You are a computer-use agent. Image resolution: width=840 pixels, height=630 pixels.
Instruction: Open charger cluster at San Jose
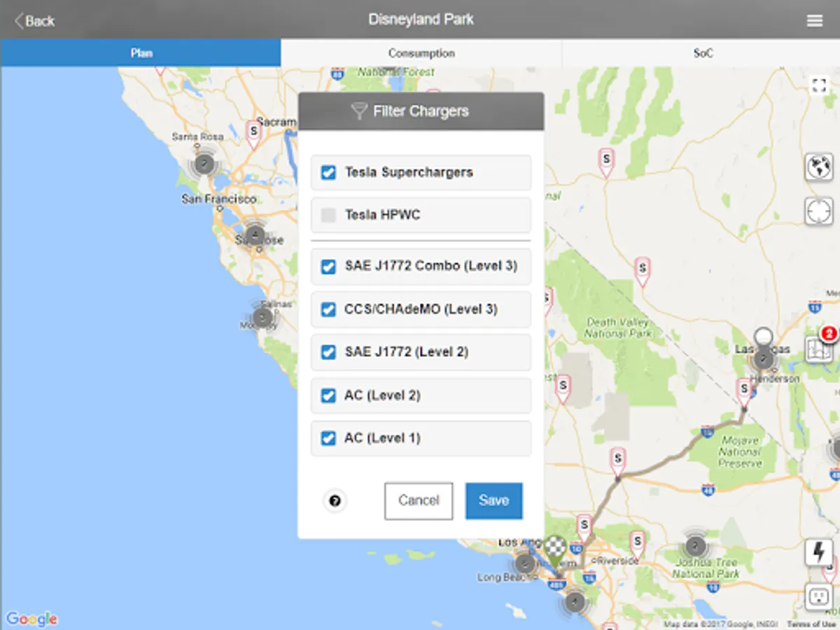(255, 234)
